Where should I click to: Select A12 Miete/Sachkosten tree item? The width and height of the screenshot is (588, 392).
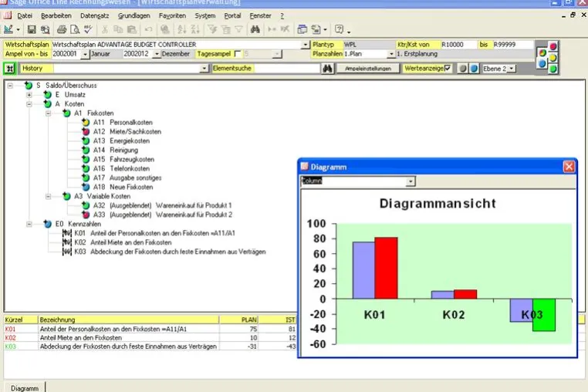tap(127, 132)
